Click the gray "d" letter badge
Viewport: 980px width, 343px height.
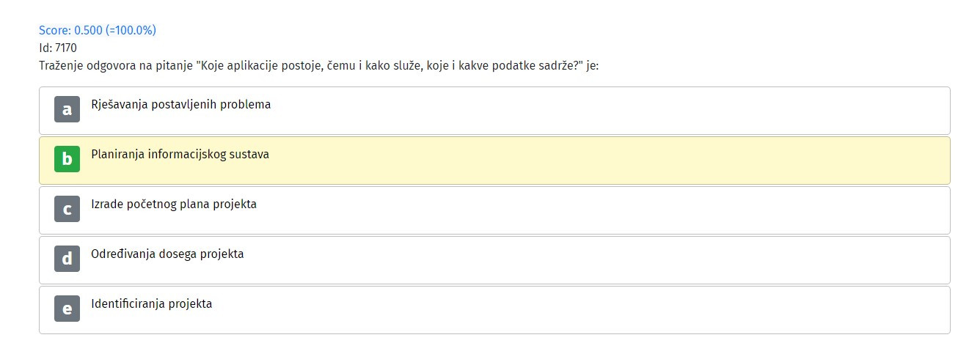coord(67,259)
